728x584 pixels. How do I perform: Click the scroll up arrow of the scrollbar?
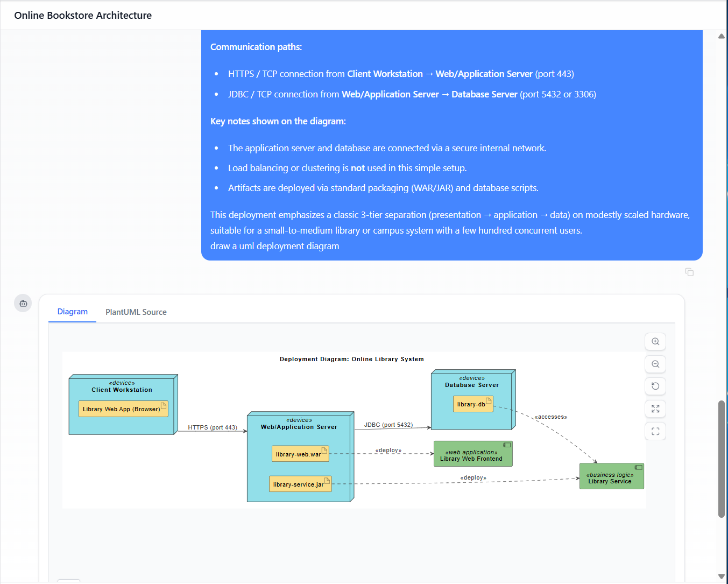coord(721,36)
